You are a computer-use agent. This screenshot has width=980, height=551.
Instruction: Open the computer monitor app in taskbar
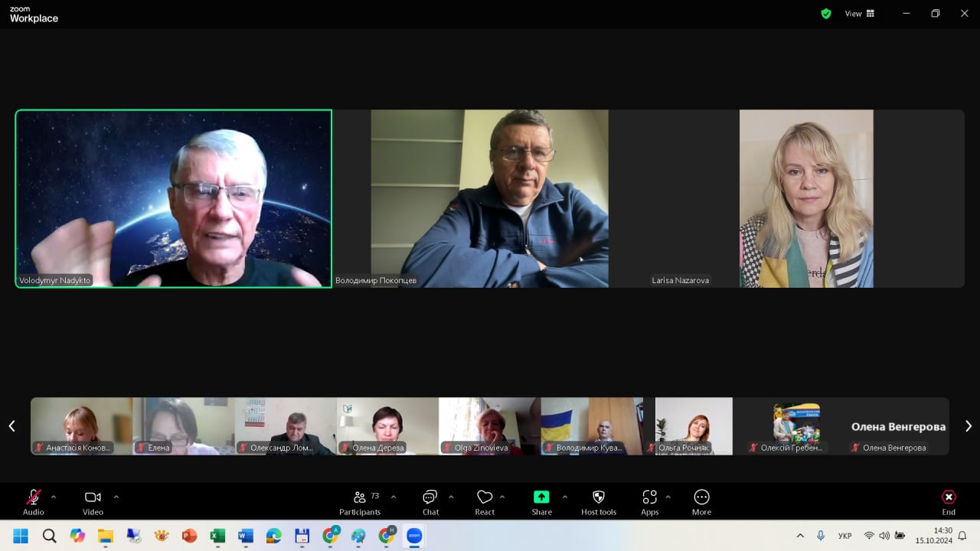point(133,536)
